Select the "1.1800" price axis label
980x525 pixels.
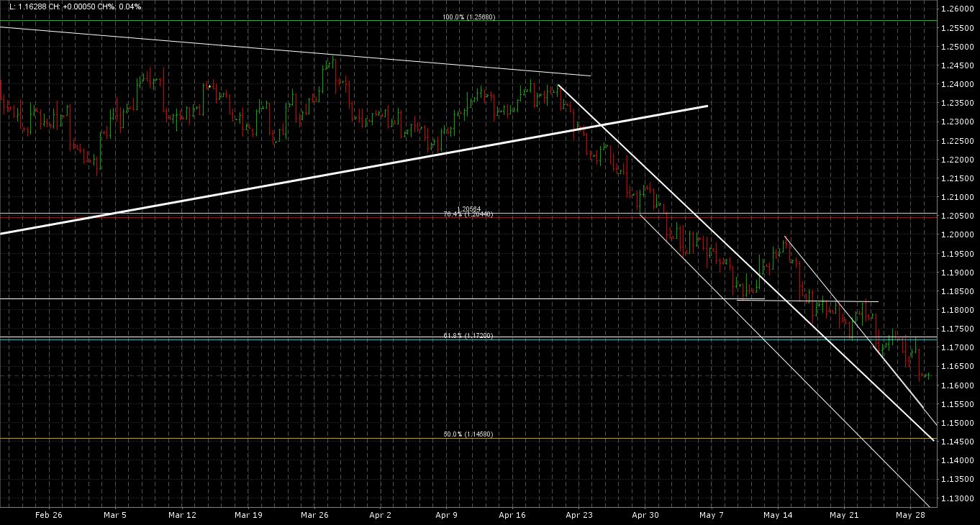[x=956, y=310]
